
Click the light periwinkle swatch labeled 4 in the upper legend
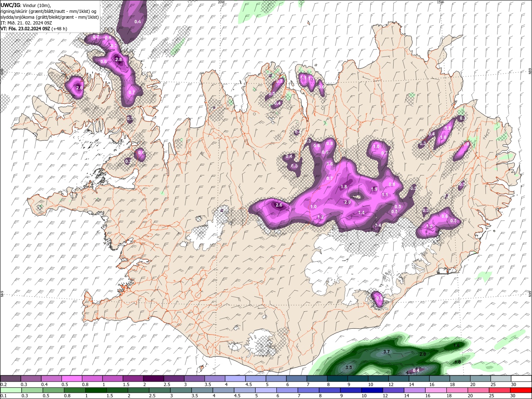(235, 379)
